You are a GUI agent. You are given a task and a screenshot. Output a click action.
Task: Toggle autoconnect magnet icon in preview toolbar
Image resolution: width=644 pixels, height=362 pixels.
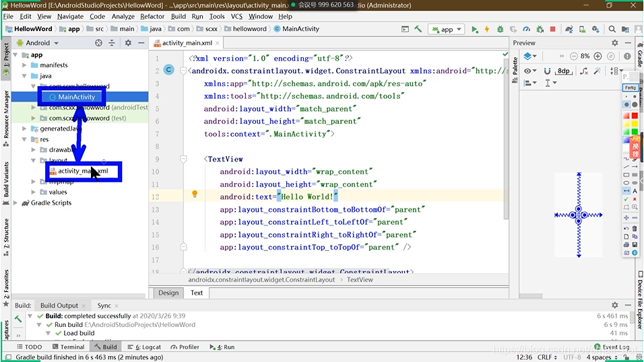coord(547,71)
